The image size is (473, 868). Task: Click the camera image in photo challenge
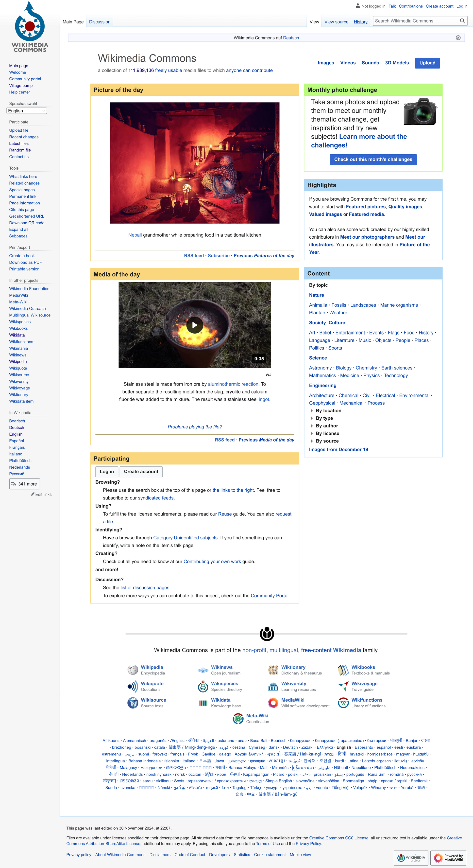pyautogui.click(x=420, y=112)
